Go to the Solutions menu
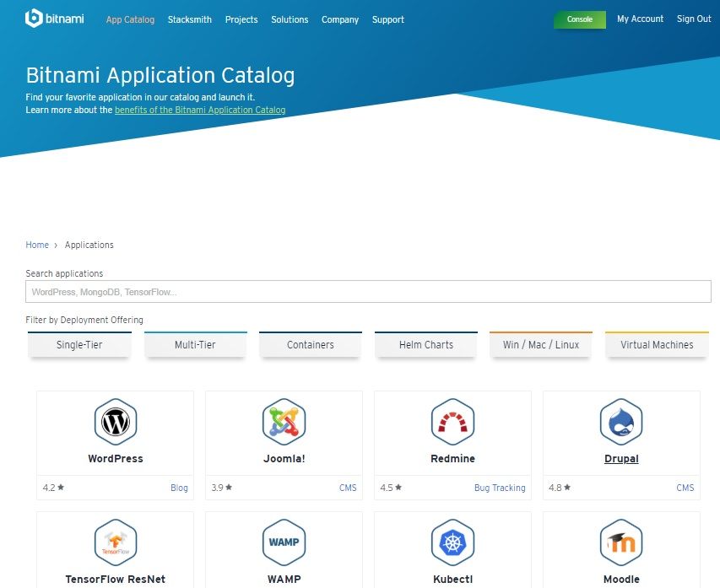720x588 pixels. [x=290, y=19]
